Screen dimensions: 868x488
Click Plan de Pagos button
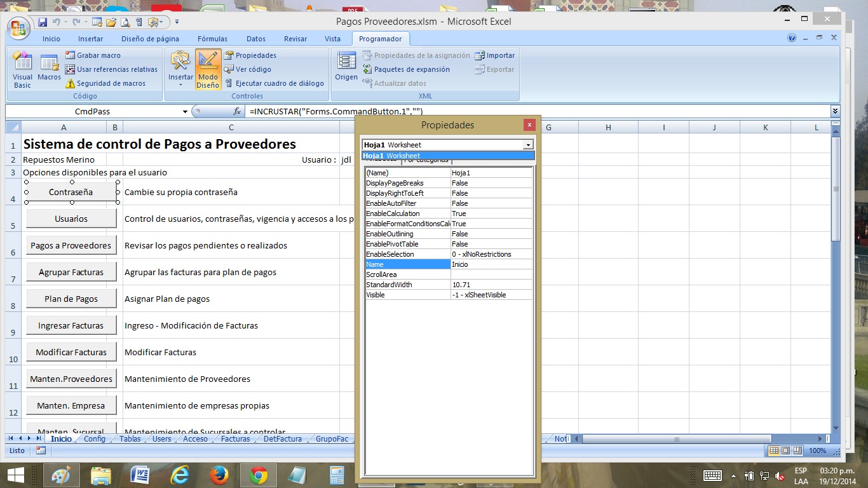(71, 299)
